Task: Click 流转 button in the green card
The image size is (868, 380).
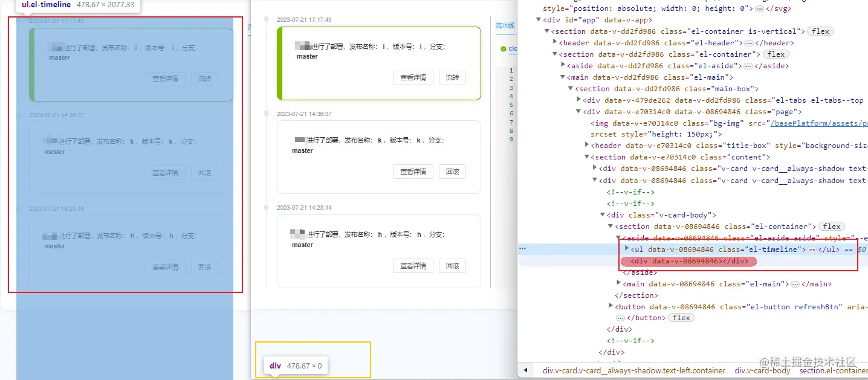Action: [x=452, y=77]
